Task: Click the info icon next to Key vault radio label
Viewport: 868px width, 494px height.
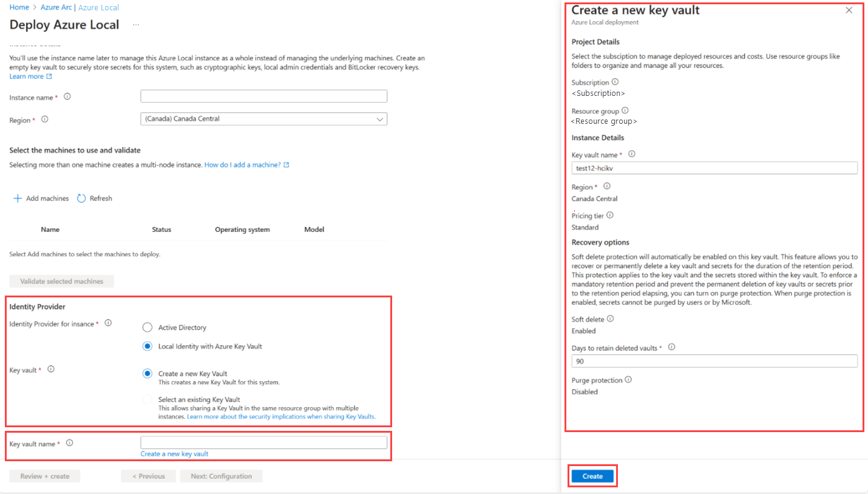Action: coord(51,369)
